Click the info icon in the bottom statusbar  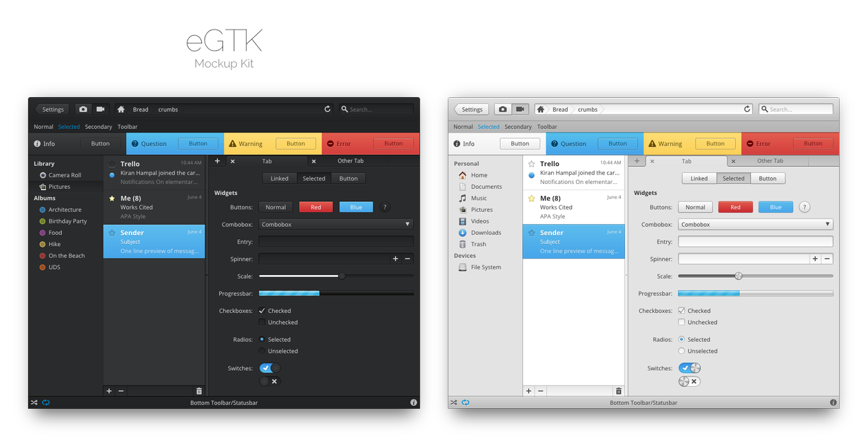[x=413, y=402]
